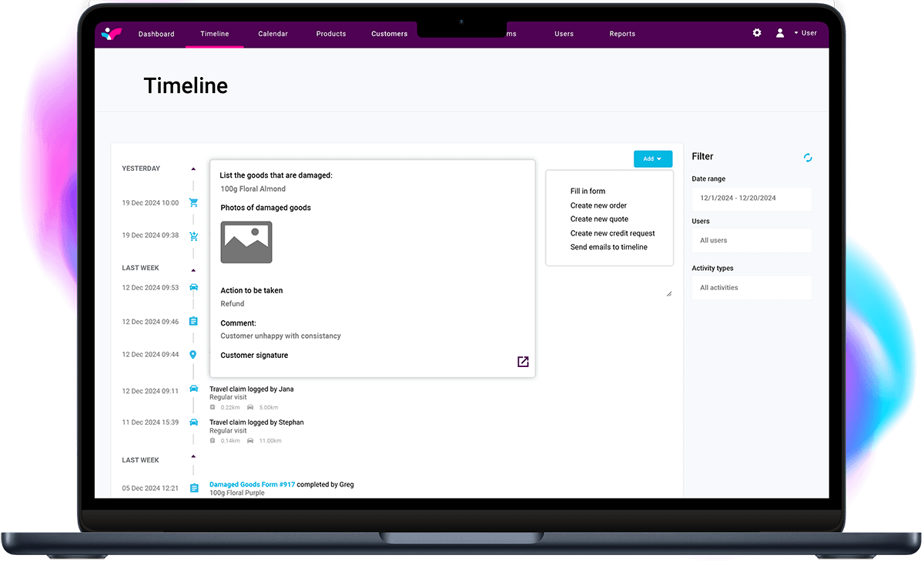The image size is (924, 561).
Task: Collapse the YESTERDAY timeline group
Action: 193,168
